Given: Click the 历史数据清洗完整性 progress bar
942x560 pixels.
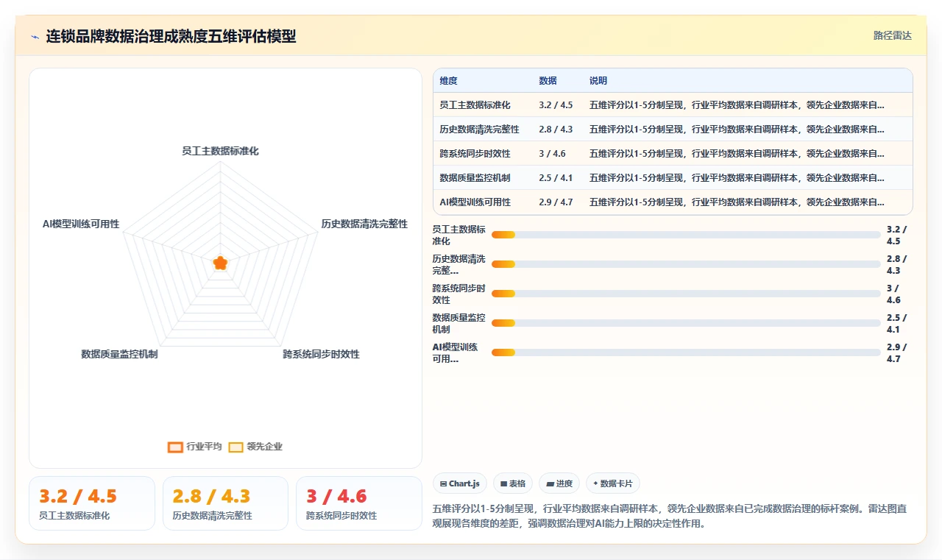Looking at the screenshot, I should click(686, 264).
